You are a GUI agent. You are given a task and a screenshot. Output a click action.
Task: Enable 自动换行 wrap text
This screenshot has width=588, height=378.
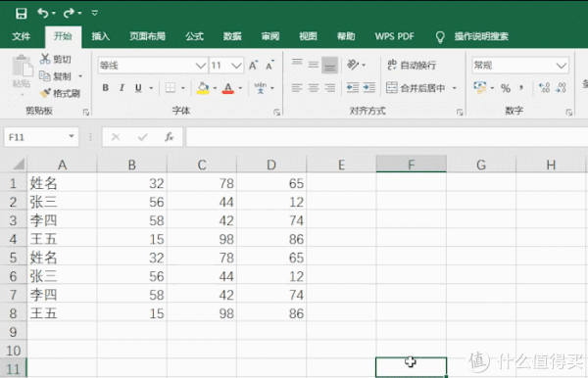pos(412,66)
